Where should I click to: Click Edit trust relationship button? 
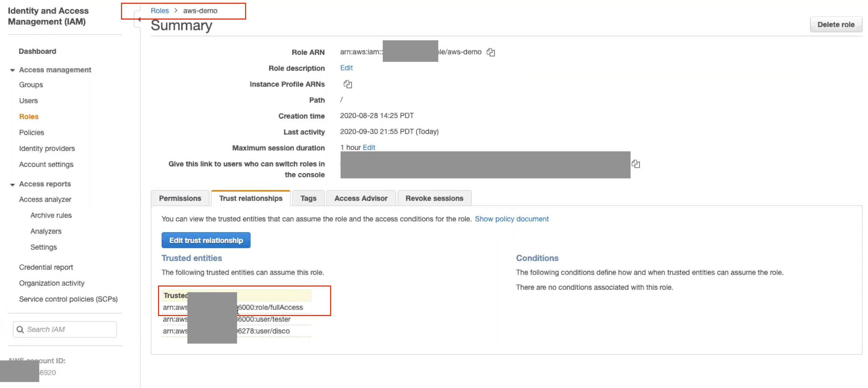pyautogui.click(x=206, y=240)
